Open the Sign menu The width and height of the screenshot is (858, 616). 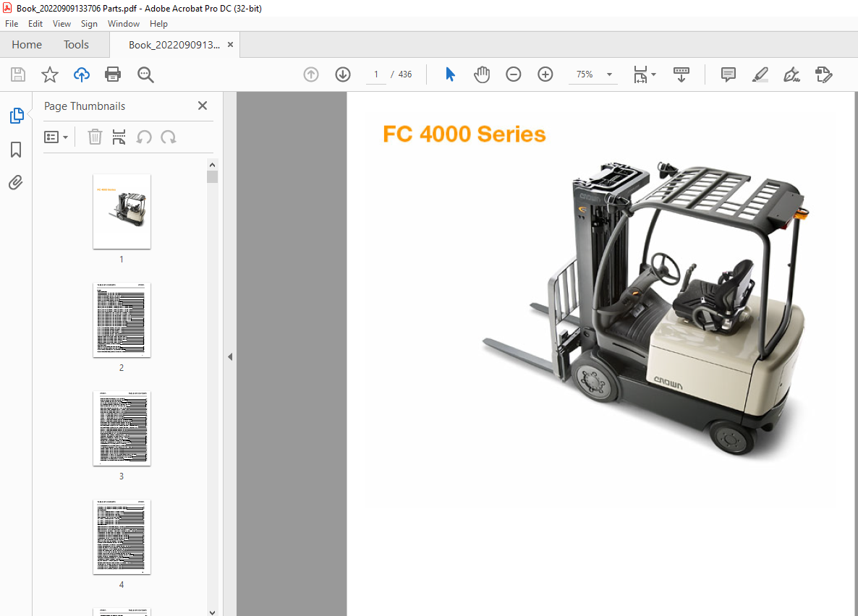pos(89,24)
